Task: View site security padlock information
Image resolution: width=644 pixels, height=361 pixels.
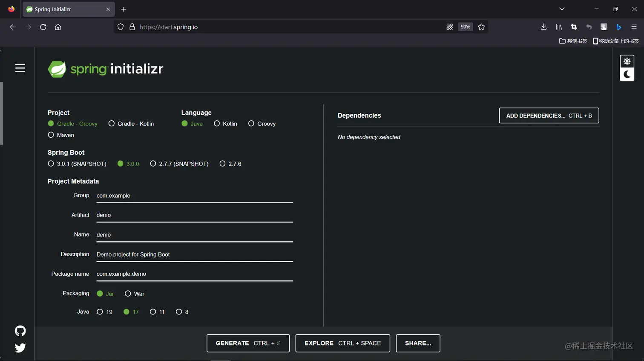Action: pos(132,27)
